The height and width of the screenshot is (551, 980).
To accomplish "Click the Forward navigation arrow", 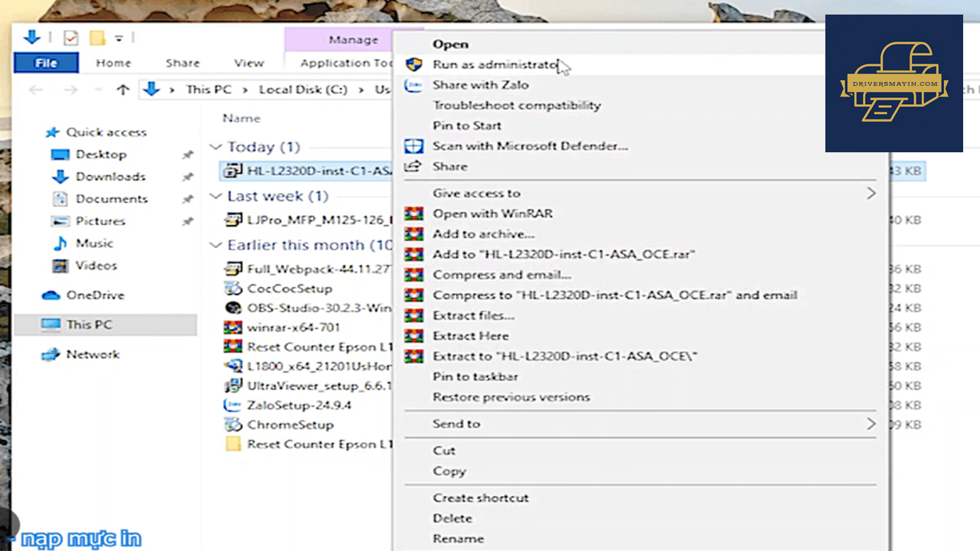I will [x=70, y=90].
